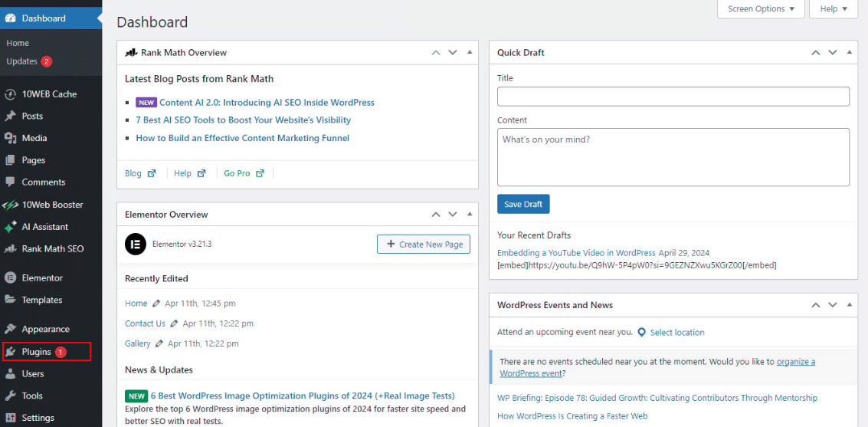868x427 pixels.
Task: Click the Tools wrench icon
Action: [10, 396]
